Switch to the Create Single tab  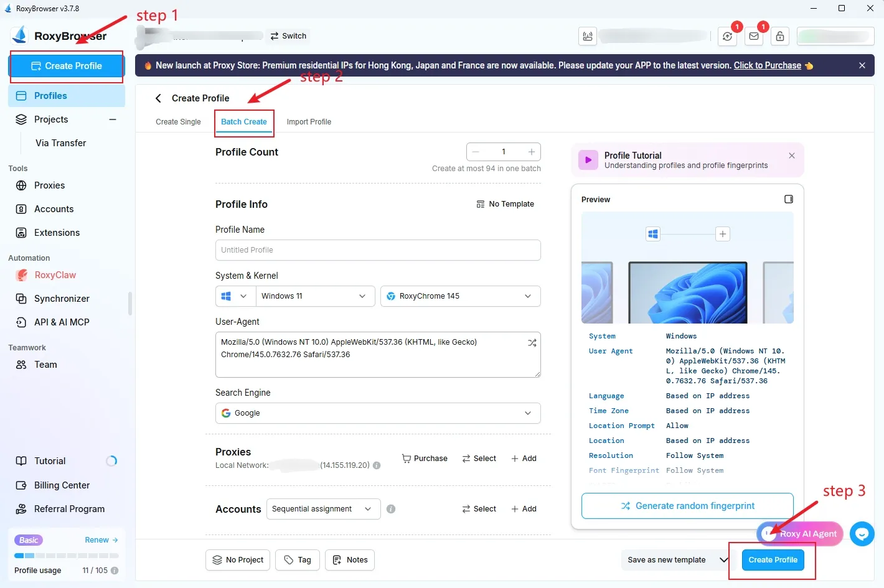178,121
